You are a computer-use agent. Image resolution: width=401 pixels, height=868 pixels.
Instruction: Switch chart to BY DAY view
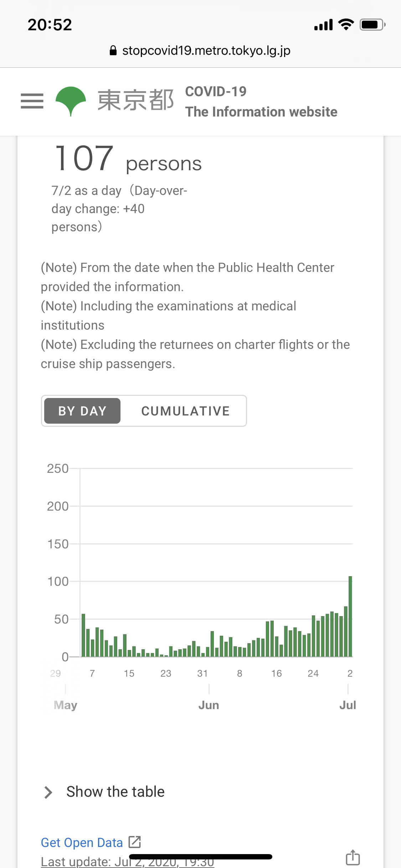[x=82, y=411]
